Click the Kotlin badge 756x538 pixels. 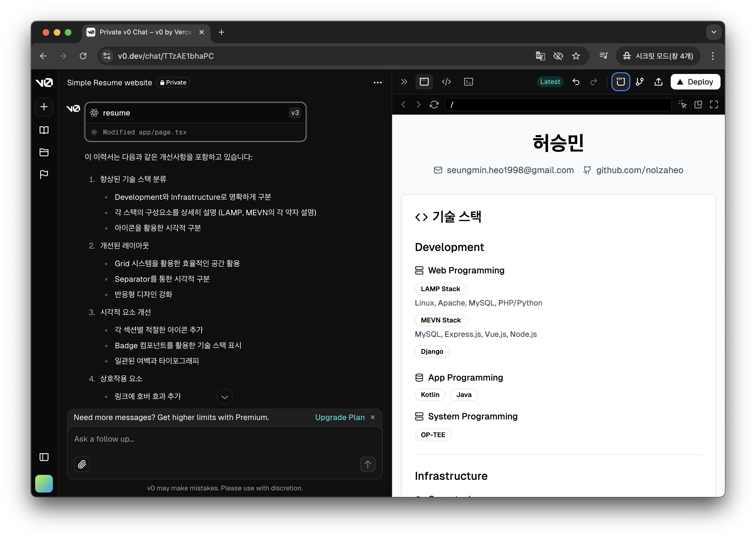point(430,395)
